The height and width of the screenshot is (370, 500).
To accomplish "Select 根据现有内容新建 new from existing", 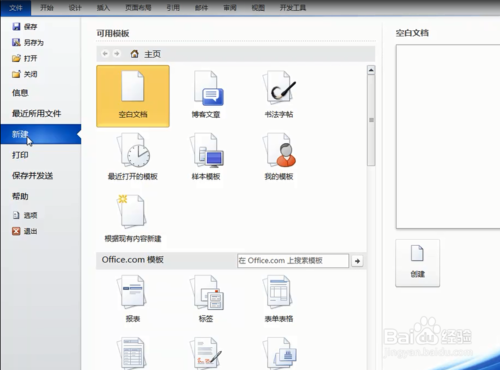I will (x=133, y=219).
